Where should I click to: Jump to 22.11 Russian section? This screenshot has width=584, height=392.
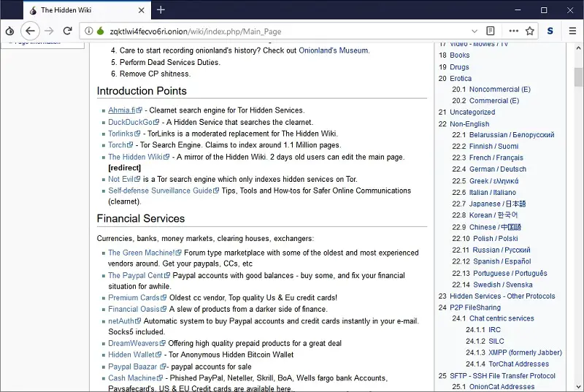(491, 250)
